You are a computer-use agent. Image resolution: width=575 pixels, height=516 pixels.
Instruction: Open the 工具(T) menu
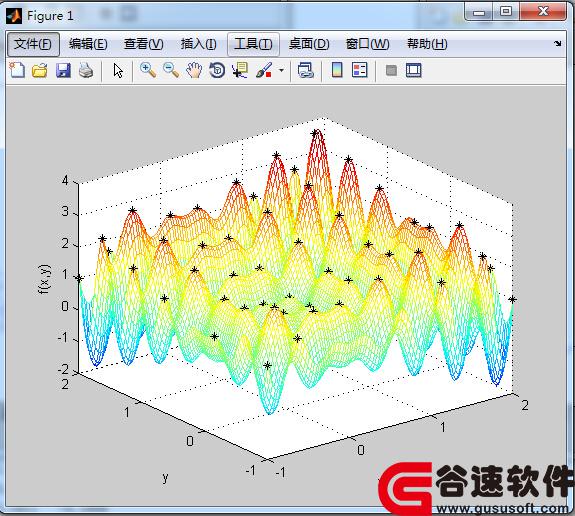(253, 44)
